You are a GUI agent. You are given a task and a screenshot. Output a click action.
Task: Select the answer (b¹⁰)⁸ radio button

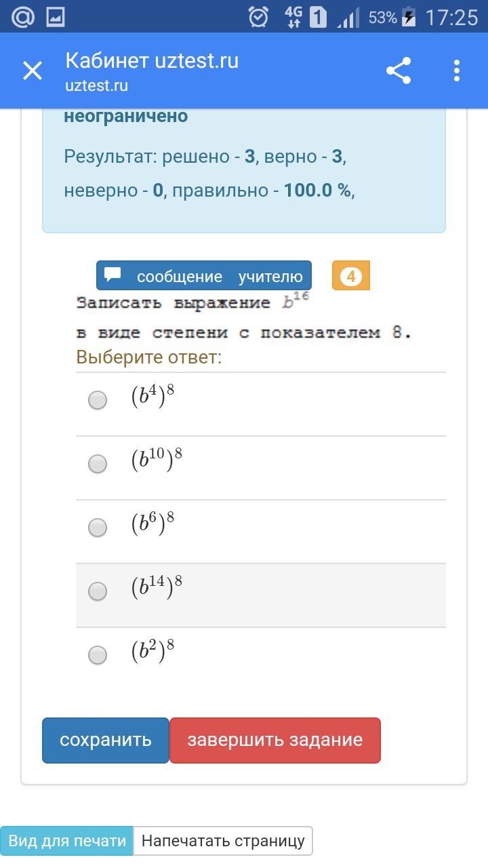click(98, 464)
